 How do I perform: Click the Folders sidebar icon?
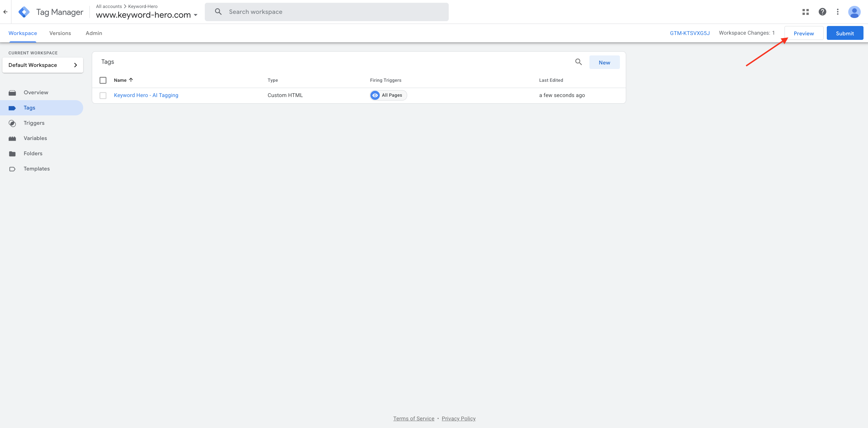pos(12,154)
